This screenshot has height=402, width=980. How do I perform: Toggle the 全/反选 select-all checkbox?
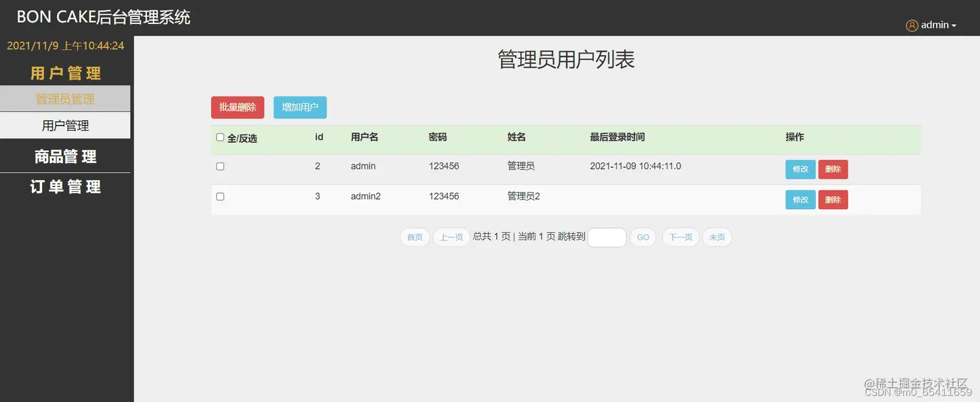[220, 137]
